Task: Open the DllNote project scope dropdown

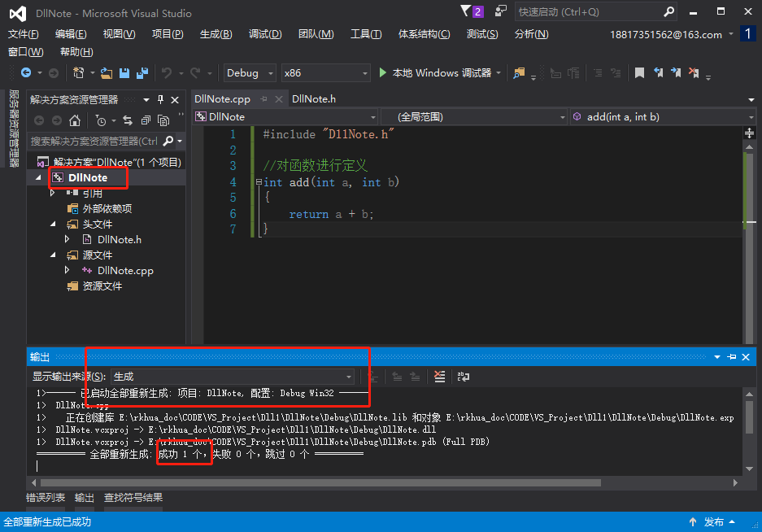Action: (285, 116)
